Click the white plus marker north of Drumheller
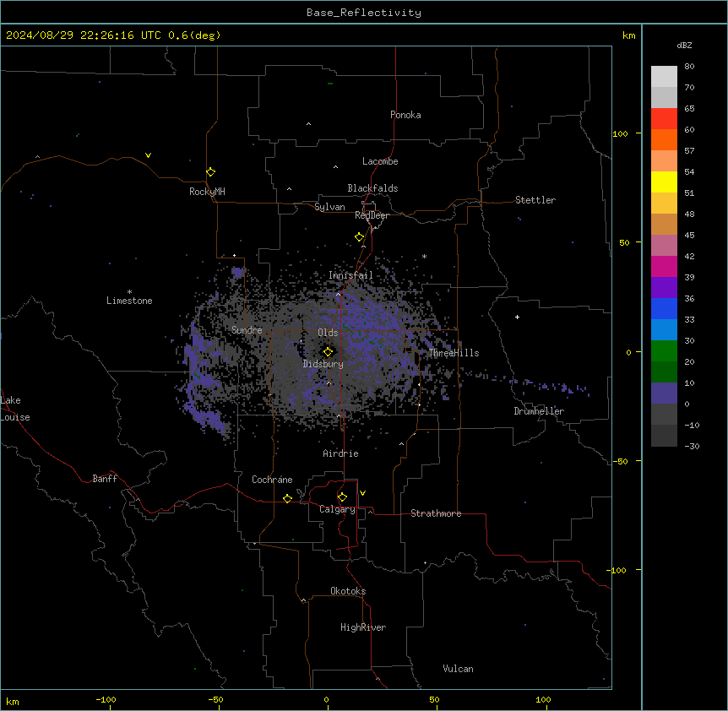Screen dimensions: 728x711 coord(517,317)
